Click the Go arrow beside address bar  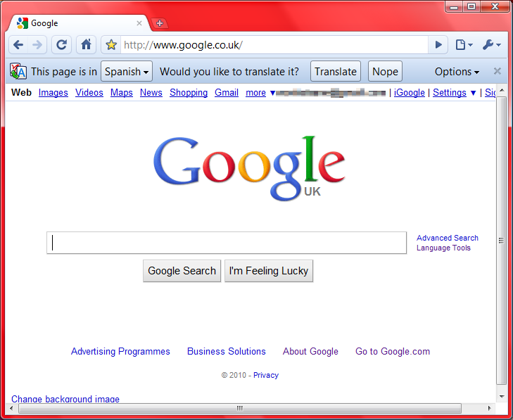pyautogui.click(x=438, y=45)
